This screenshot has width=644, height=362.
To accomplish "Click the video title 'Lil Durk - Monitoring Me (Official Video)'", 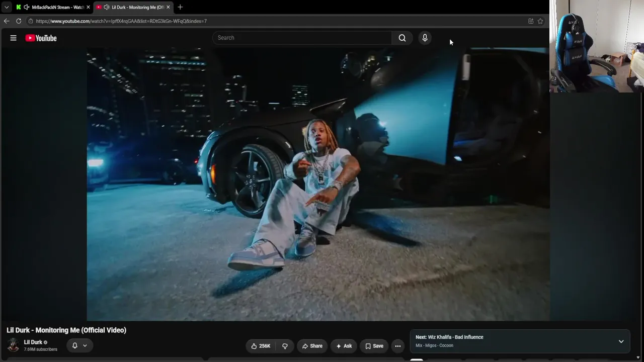I will pyautogui.click(x=66, y=330).
